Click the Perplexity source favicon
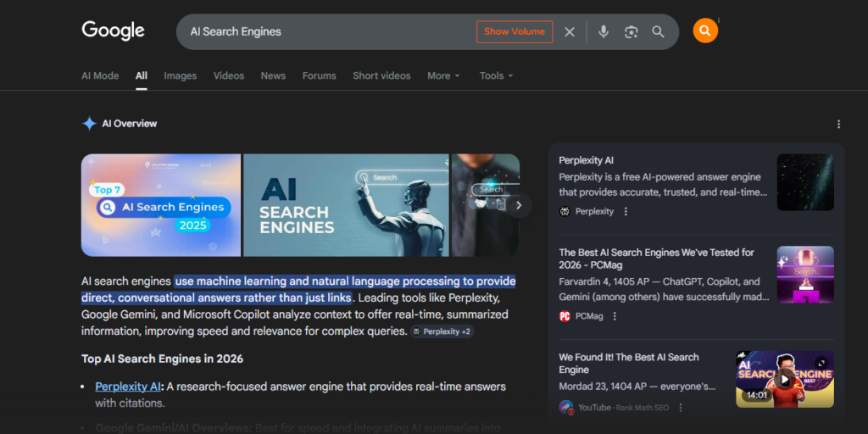 click(x=565, y=211)
